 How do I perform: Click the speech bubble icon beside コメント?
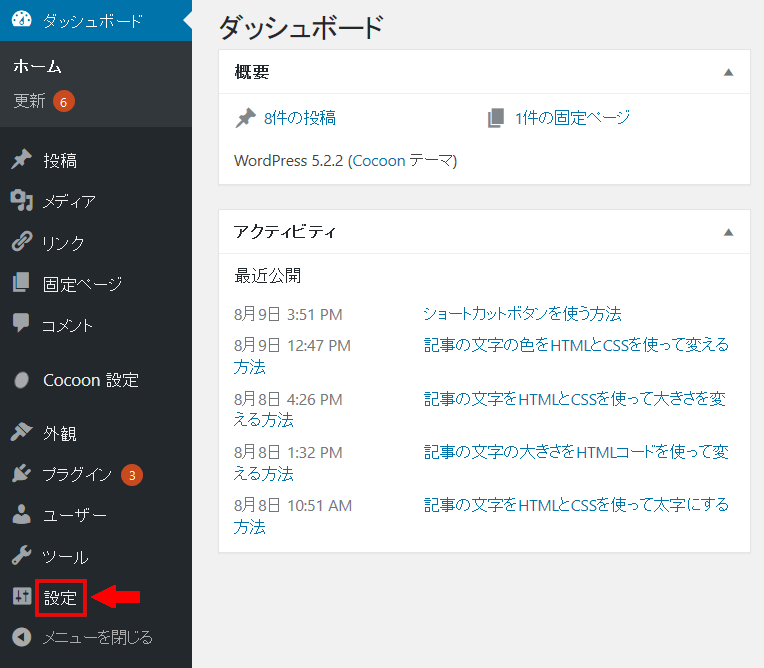21,324
